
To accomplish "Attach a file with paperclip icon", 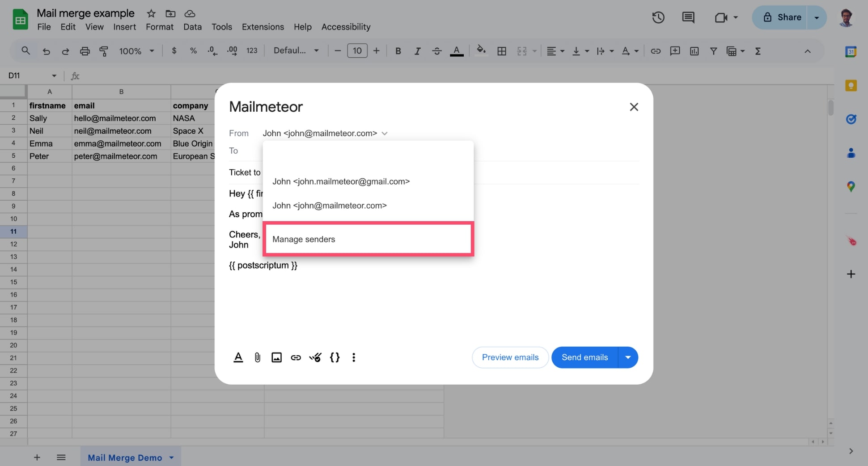I will click(x=258, y=357).
